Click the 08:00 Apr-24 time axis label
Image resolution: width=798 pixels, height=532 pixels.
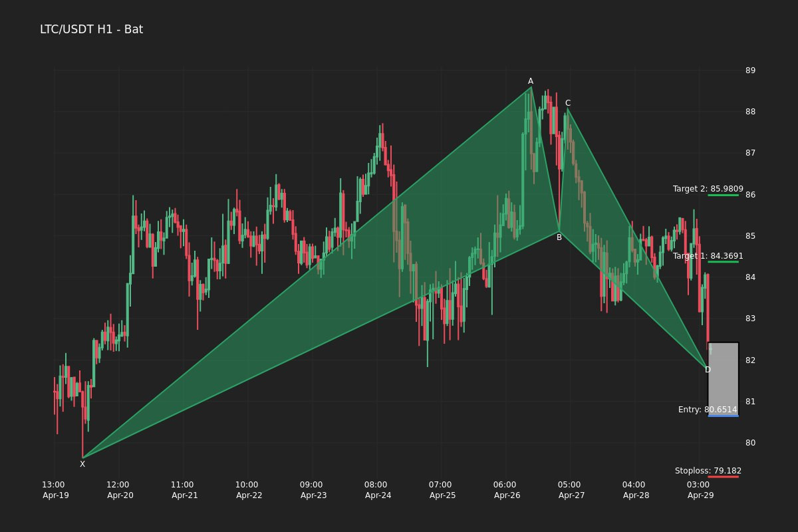(x=377, y=490)
